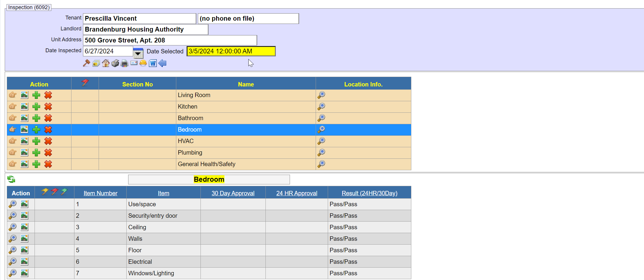
Task: Add item to Living Room with green plus
Action: click(x=36, y=95)
